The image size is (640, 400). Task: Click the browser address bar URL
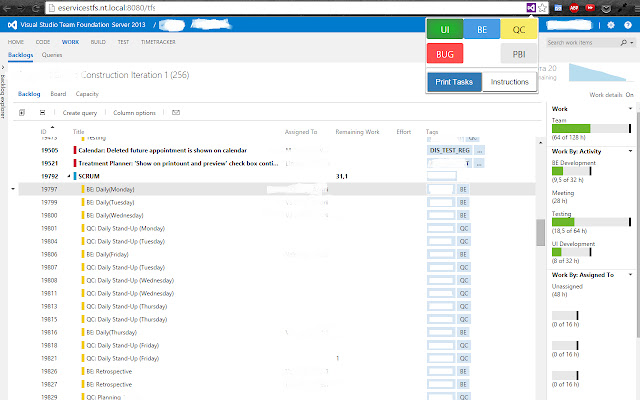[x=106, y=8]
